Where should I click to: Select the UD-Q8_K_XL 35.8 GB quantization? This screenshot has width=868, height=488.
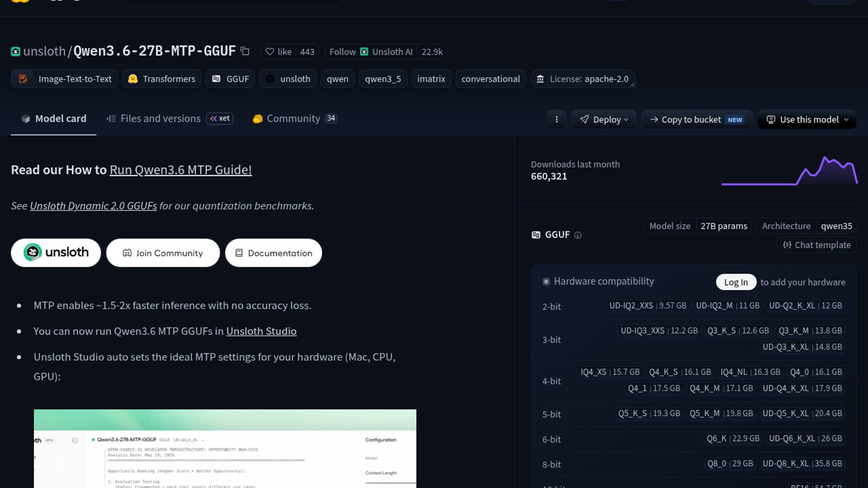tap(802, 464)
